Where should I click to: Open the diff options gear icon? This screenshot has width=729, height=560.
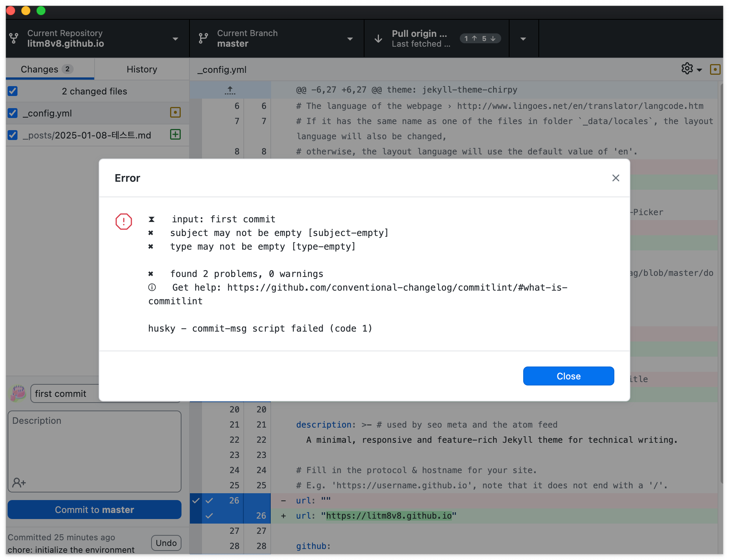pyautogui.click(x=686, y=69)
